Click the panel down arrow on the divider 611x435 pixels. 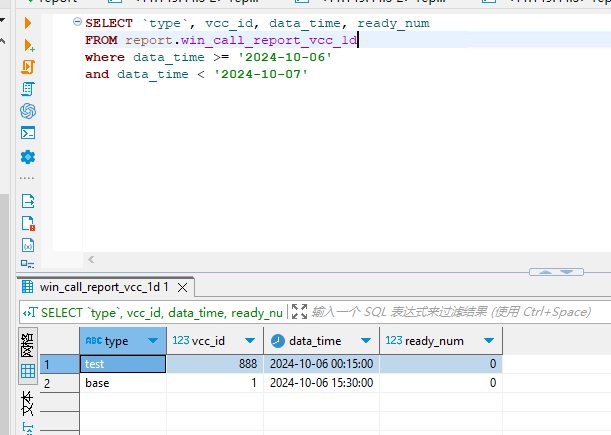tap(567, 272)
